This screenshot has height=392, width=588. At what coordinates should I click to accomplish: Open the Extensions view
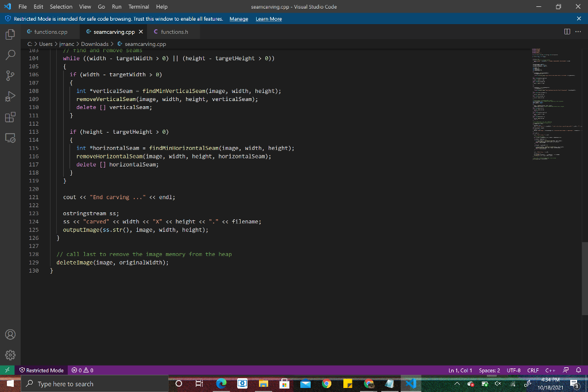[9, 118]
